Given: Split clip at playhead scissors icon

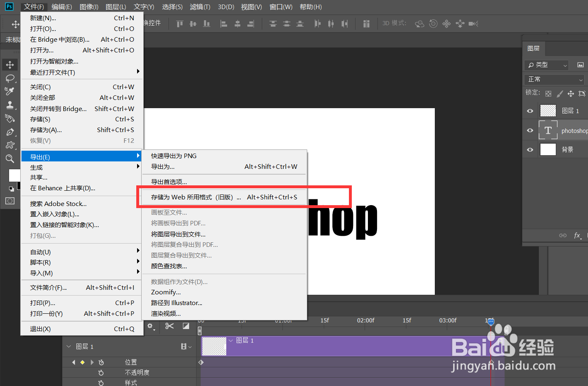Looking at the screenshot, I should pyautogui.click(x=169, y=326).
